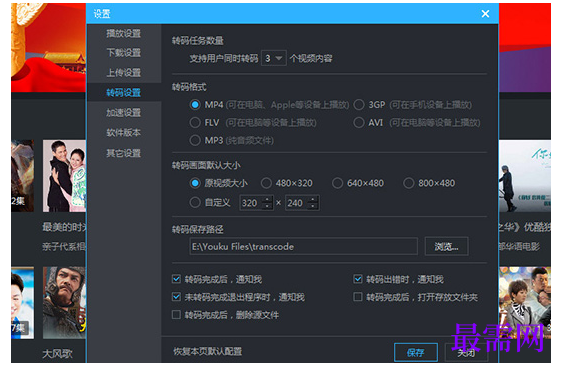Choose 自定义 custom picture size
The height and width of the screenshot is (369, 563).
[195, 203]
